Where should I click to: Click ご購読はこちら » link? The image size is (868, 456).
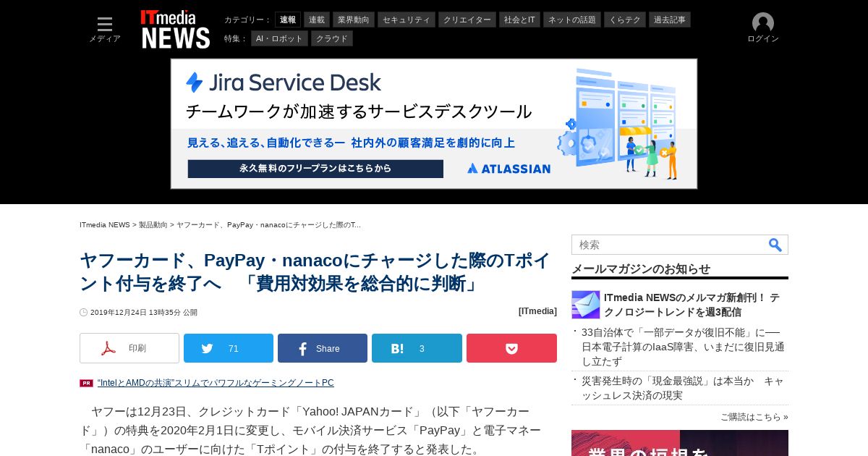pyautogui.click(x=754, y=417)
